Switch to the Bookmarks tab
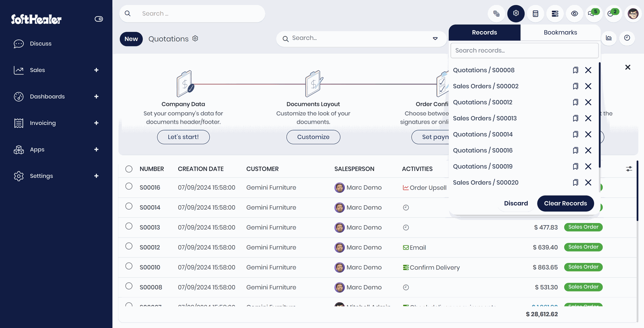644x328 pixels. [x=560, y=33]
